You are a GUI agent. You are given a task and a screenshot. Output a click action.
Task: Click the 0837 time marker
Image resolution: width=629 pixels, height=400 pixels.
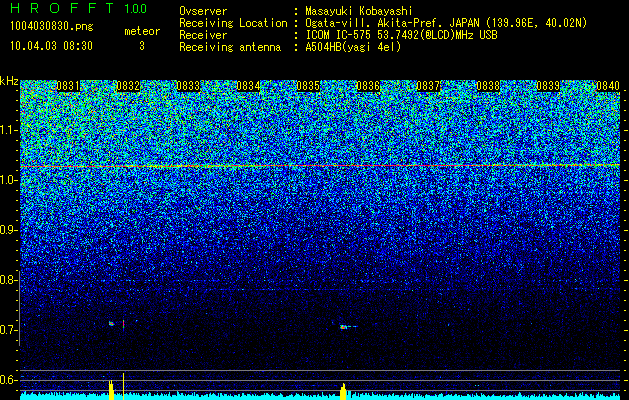(428, 86)
